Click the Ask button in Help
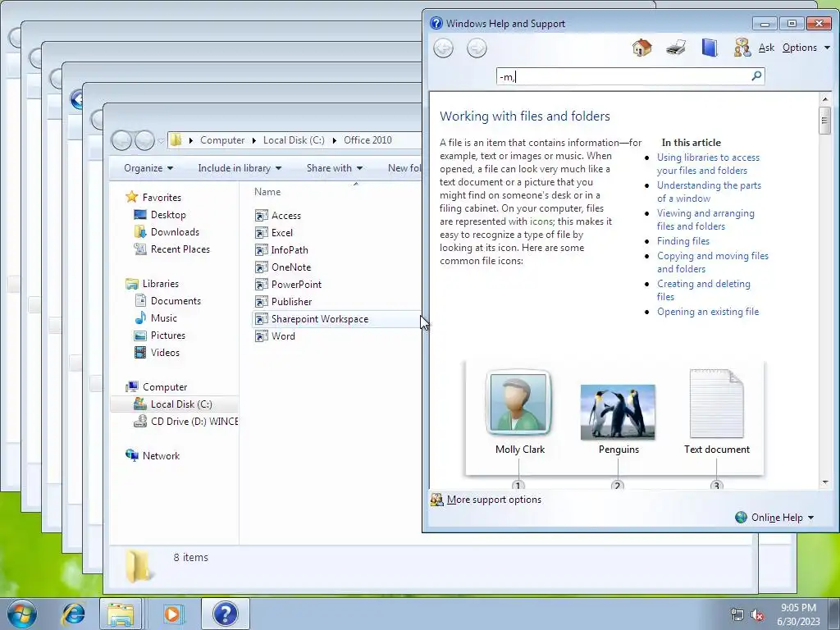 tap(766, 48)
